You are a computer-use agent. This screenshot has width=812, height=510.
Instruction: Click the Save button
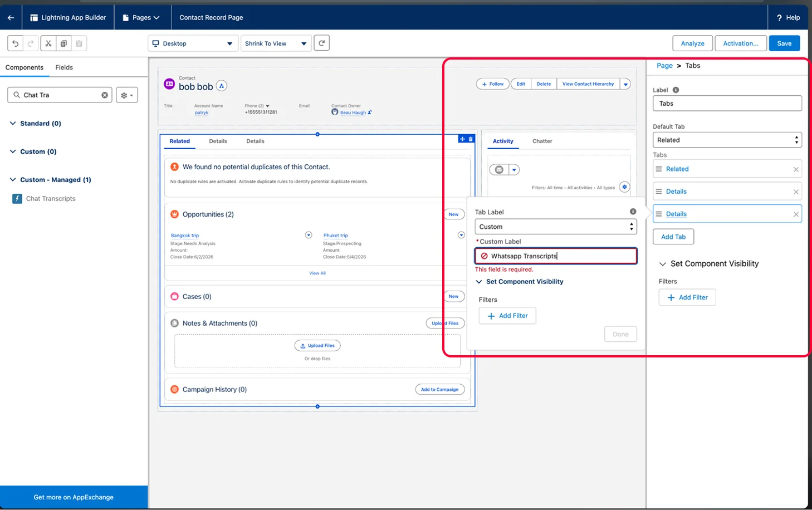(x=784, y=43)
